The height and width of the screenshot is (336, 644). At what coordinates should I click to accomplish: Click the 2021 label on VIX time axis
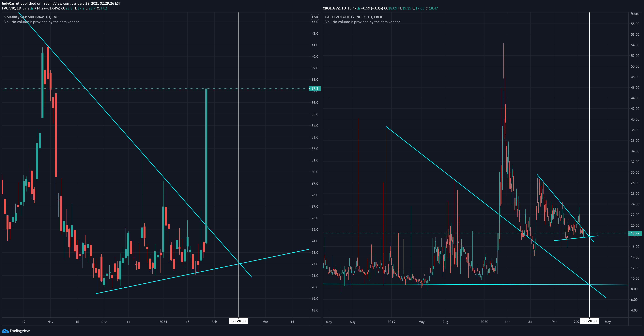[x=163, y=322]
